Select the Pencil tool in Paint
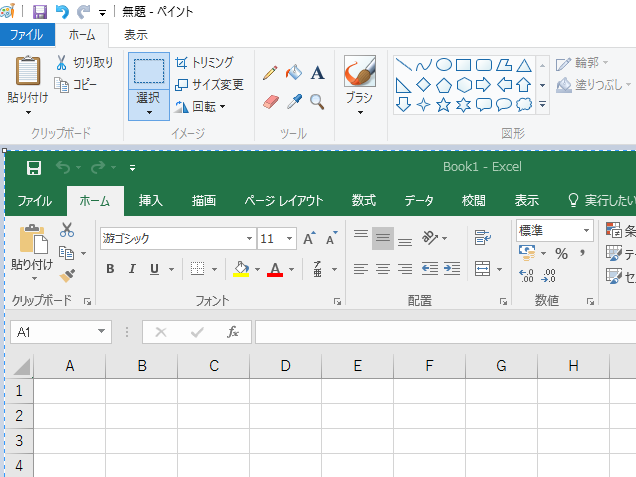 pos(269,73)
